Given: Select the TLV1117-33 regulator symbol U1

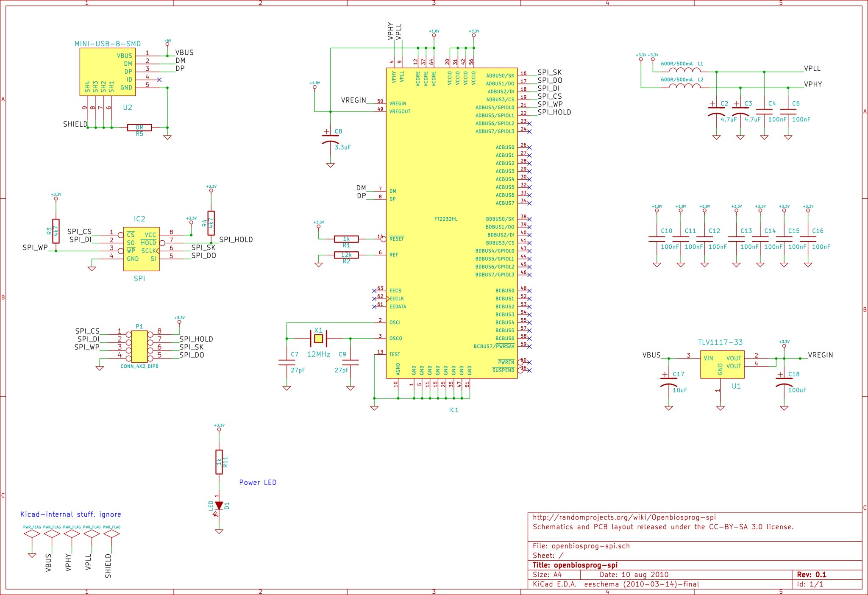Looking at the screenshot, I should 722,364.
